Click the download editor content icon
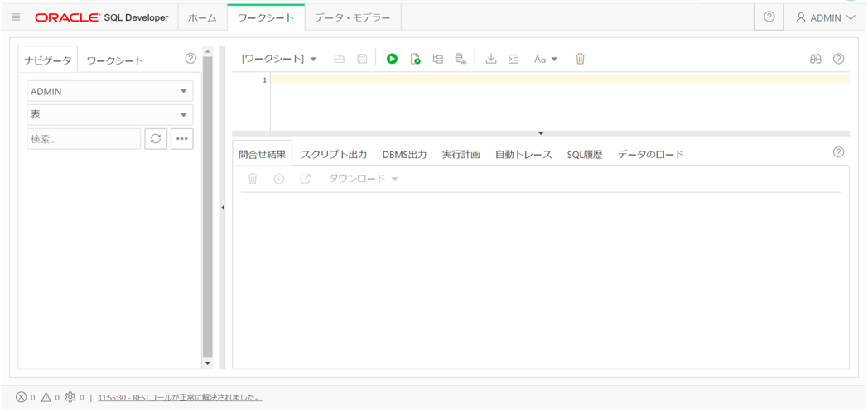 point(490,59)
